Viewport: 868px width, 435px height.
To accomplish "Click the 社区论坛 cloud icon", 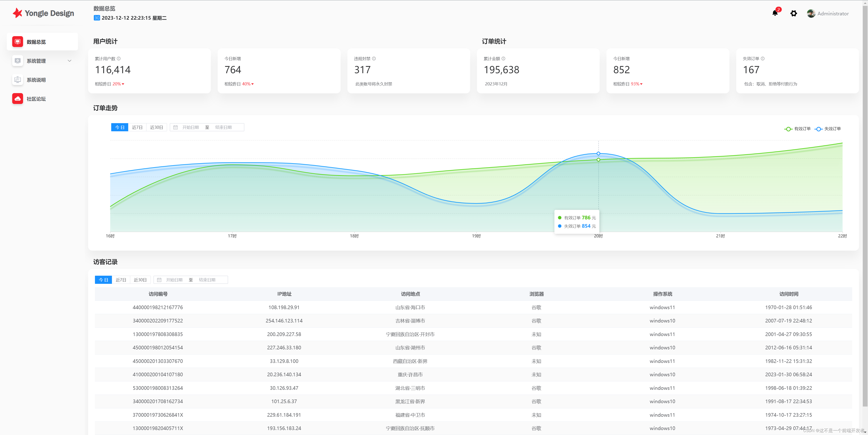I will (x=18, y=99).
